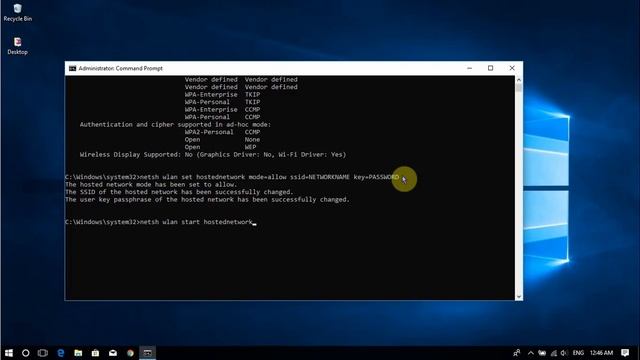The height and width of the screenshot is (360, 640).
Task: Click the 'WPA2-Personal CCMP' row
Action: [222, 132]
